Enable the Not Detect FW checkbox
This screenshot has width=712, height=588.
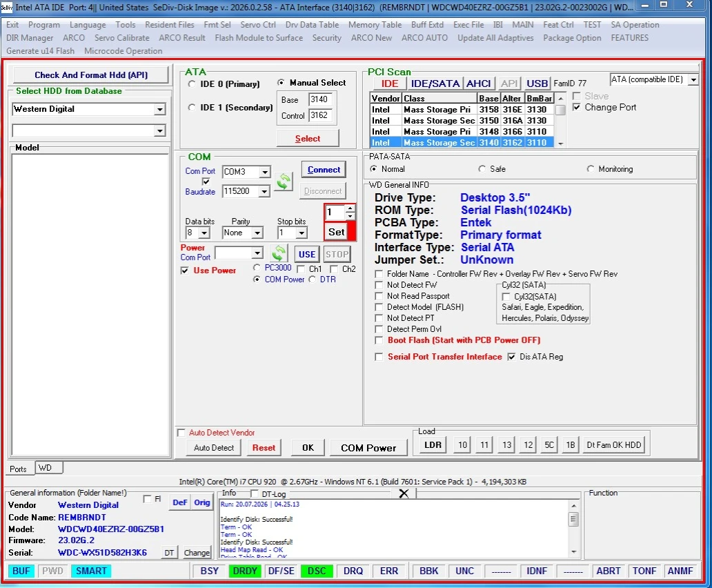379,285
